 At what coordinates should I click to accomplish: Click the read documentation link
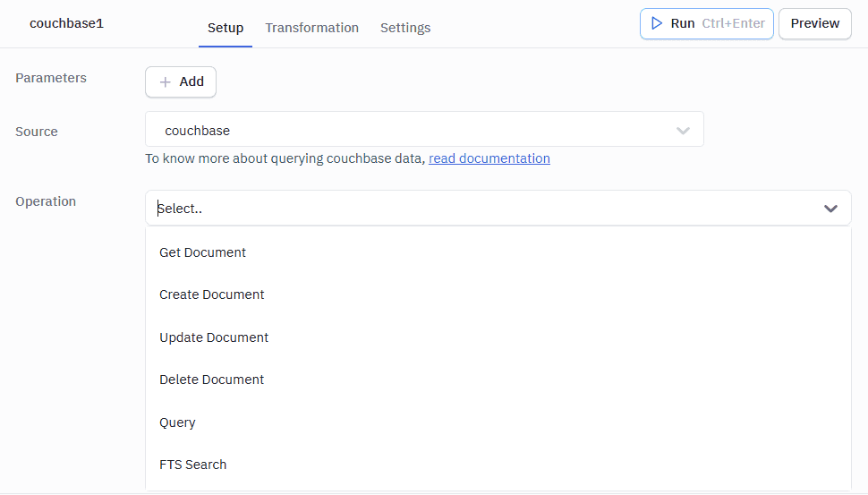[x=489, y=158]
